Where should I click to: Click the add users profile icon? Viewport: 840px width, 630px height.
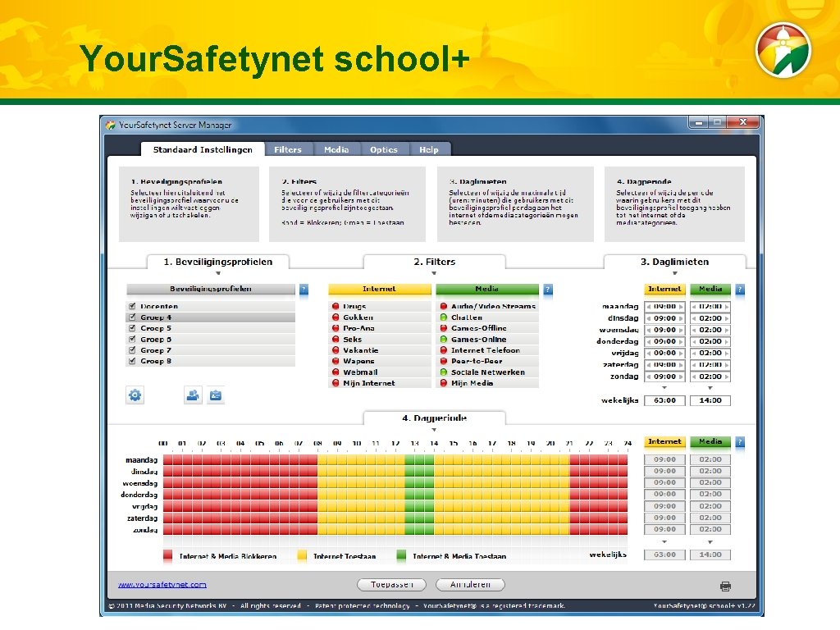coord(193,395)
